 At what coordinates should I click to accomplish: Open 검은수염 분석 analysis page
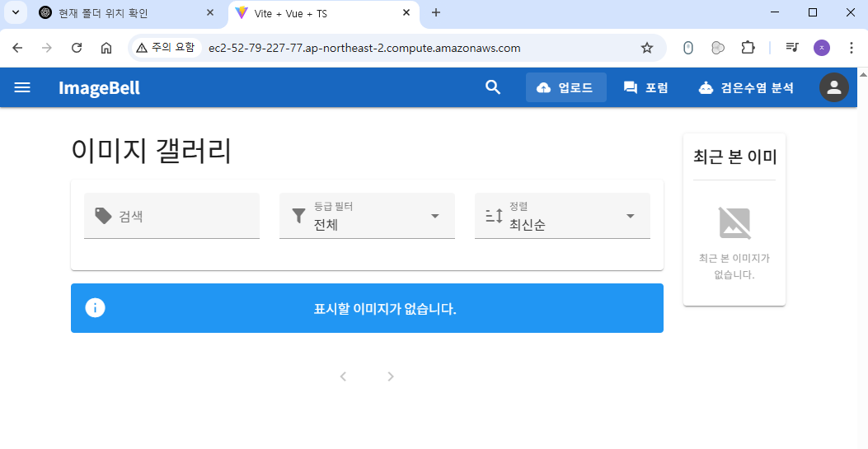746,87
